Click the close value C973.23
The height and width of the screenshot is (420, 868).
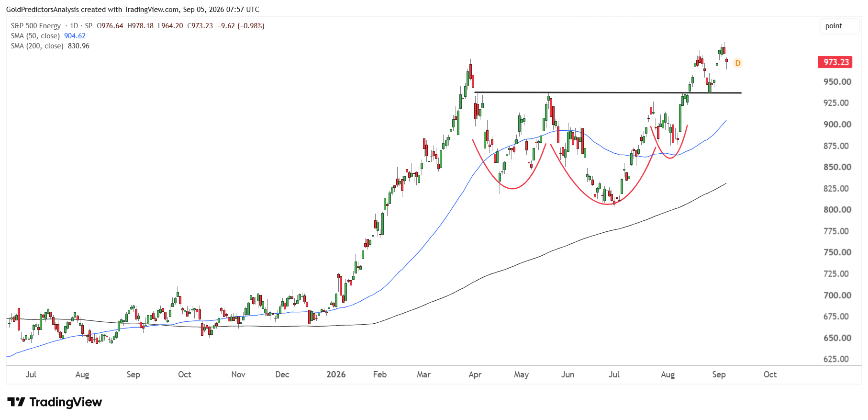point(200,26)
